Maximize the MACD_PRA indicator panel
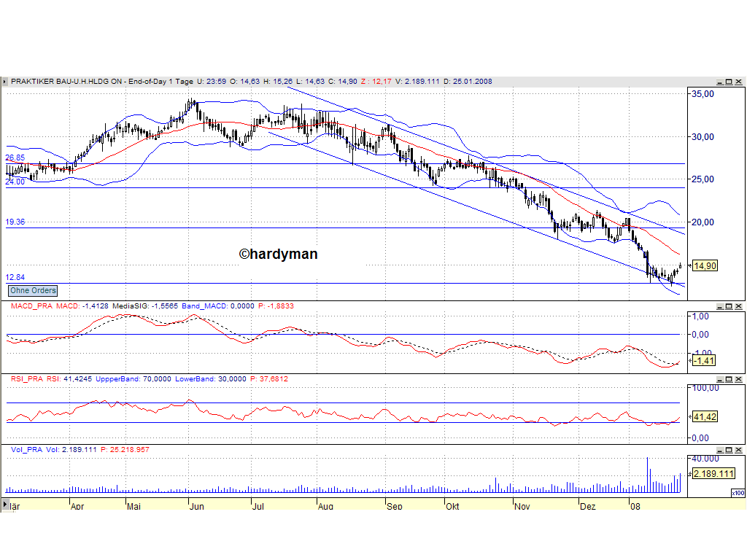This screenshot has width=747, height=560. (x=729, y=306)
